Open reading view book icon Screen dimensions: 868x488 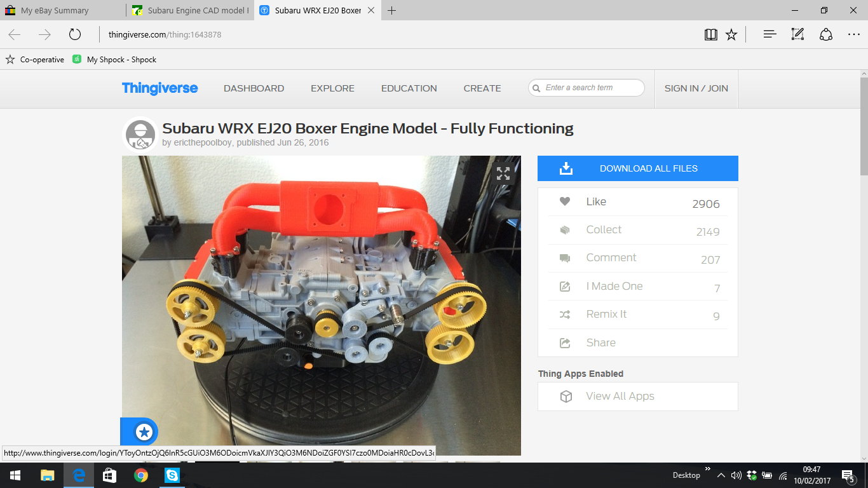711,35
